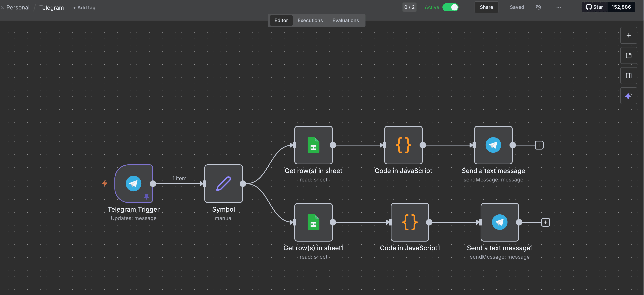This screenshot has height=295, width=644.
Task: Click the plus connector after Send a text message1
Action: pyautogui.click(x=545, y=222)
